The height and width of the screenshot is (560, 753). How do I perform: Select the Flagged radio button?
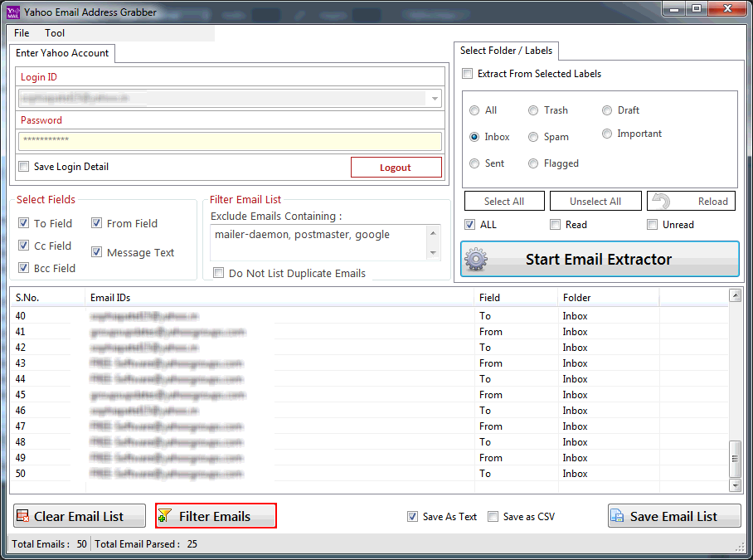pos(533,163)
